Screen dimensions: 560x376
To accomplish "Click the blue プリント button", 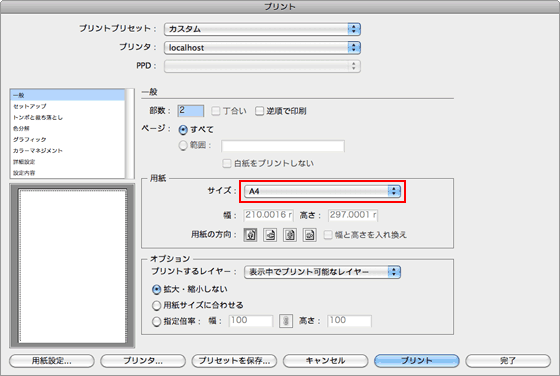I will click(x=417, y=361).
